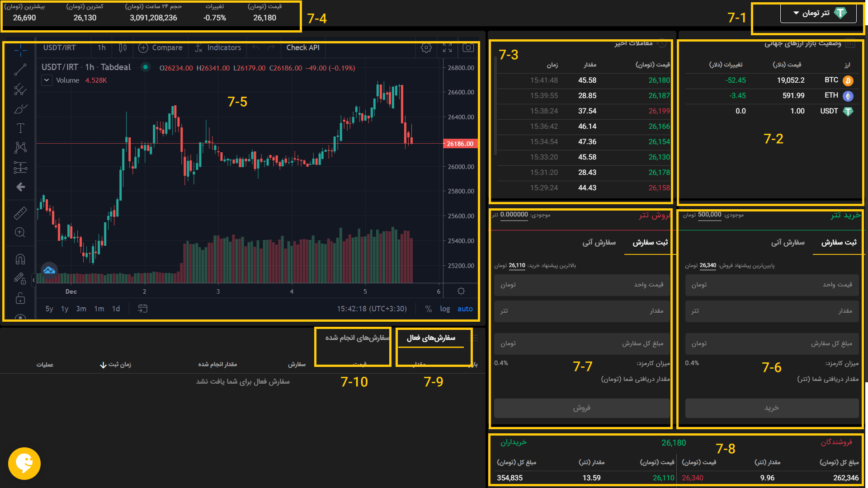This screenshot has width=868, height=488.
Task: Toggle percentage scale on chart
Action: [x=428, y=309]
